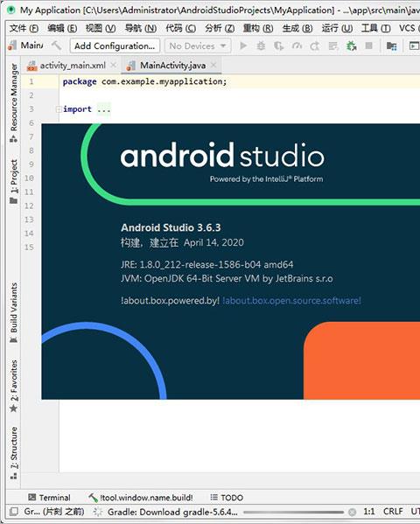Image resolution: width=420 pixels, height=524 pixels.
Task: Open the Terminal tool window
Action: 49,497
